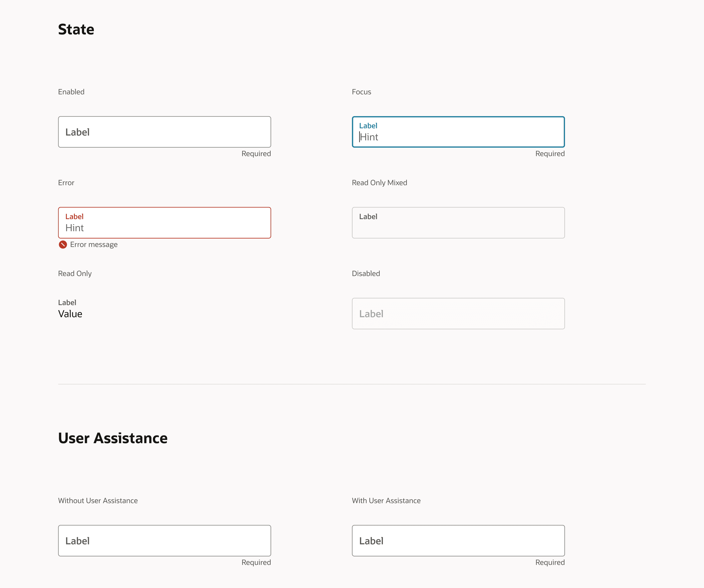Click the State section heading
Image resolution: width=704 pixels, height=588 pixels.
pos(76,29)
